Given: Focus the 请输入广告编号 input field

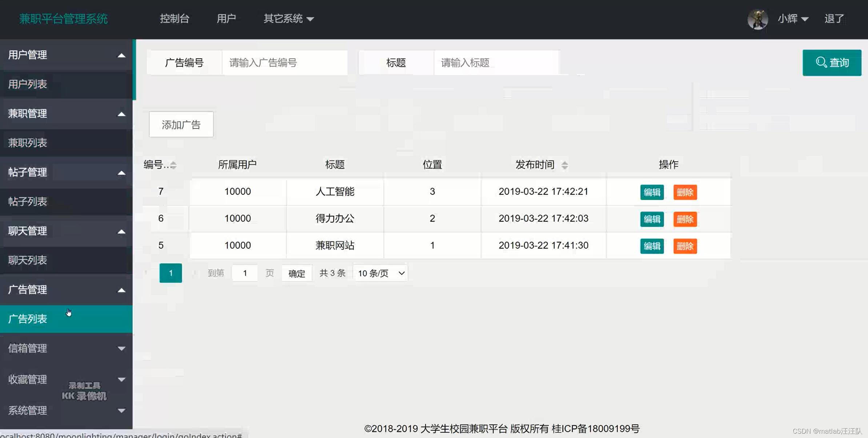Looking at the screenshot, I should [x=285, y=63].
